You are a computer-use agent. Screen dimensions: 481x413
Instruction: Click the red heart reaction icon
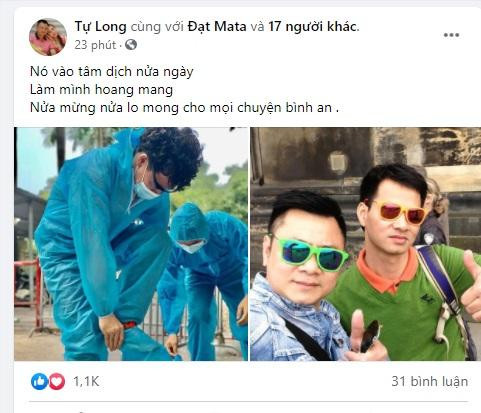57,381
